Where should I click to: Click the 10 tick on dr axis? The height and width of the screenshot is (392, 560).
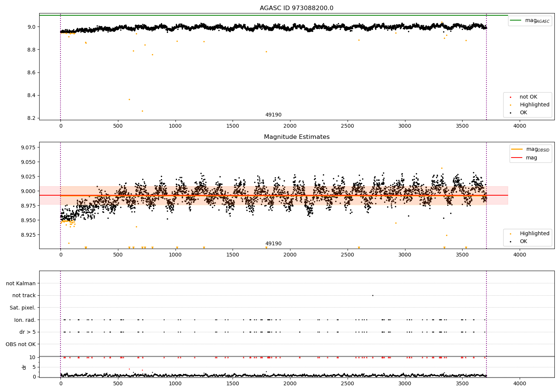click(x=32, y=357)
